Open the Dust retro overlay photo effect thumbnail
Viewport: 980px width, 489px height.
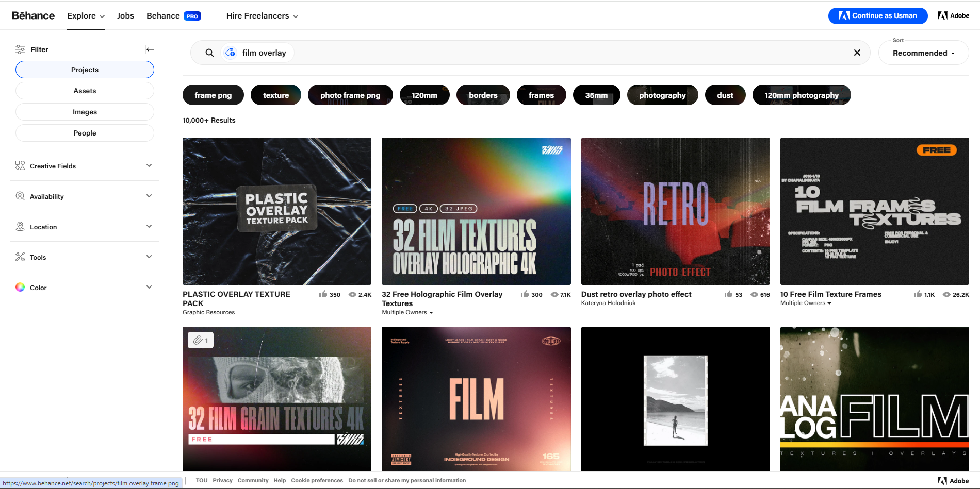click(x=675, y=211)
